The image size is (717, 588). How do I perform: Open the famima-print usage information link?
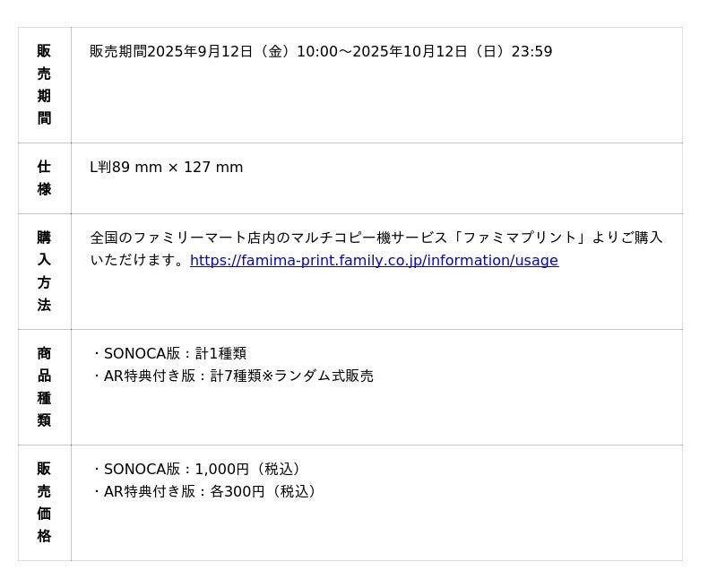coord(374,261)
